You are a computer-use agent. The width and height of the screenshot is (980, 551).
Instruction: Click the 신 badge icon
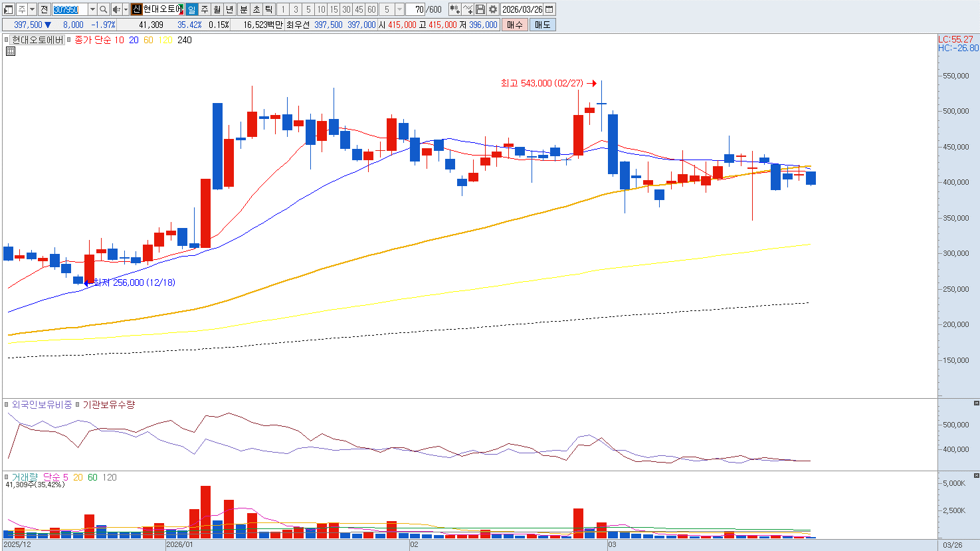pyautogui.click(x=136, y=9)
